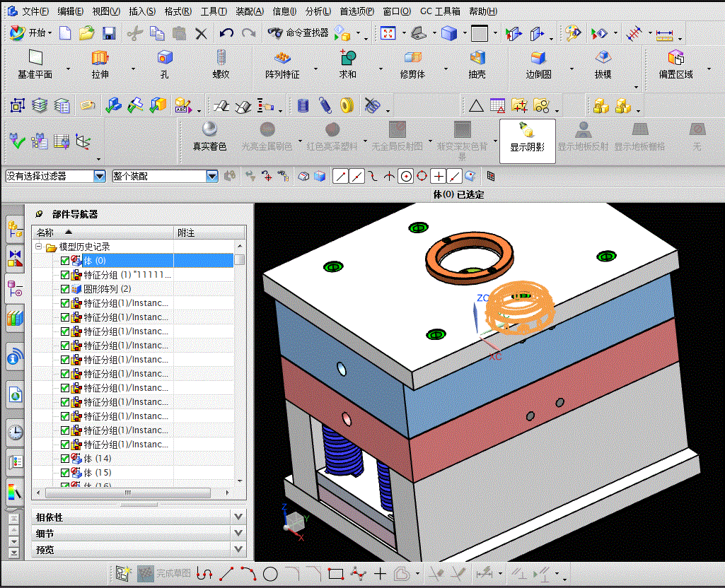Open the Start (开始) dropdown
This screenshot has width=725, height=588.
point(31,33)
